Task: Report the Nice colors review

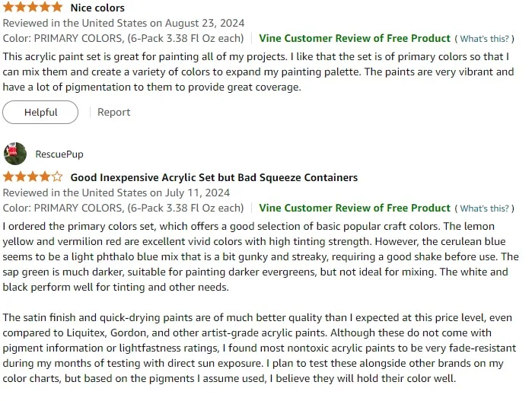Action: (114, 112)
